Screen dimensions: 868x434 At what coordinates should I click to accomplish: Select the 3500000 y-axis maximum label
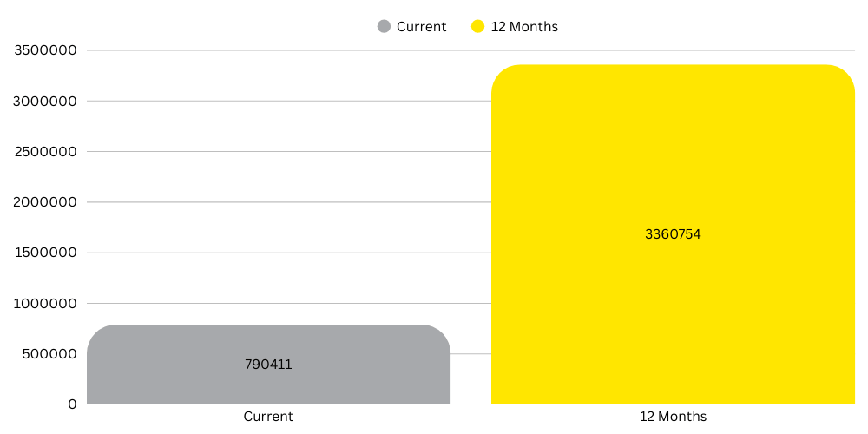tap(47, 51)
